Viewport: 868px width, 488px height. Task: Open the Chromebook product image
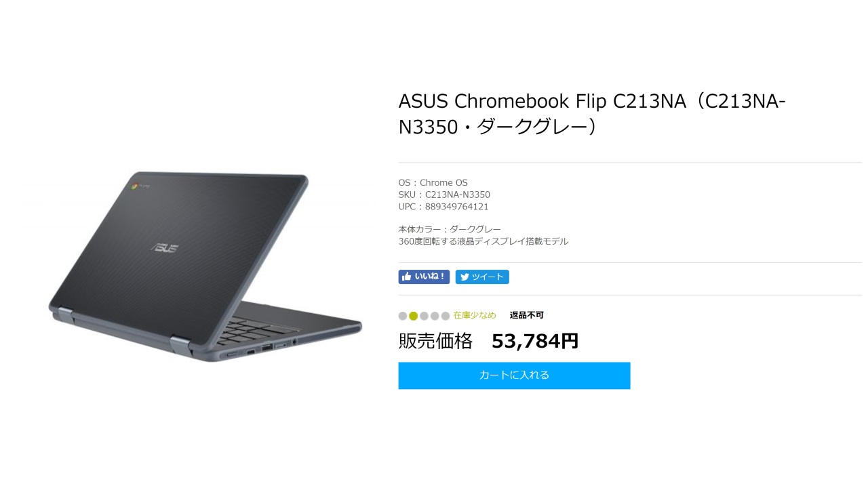tap(205, 266)
